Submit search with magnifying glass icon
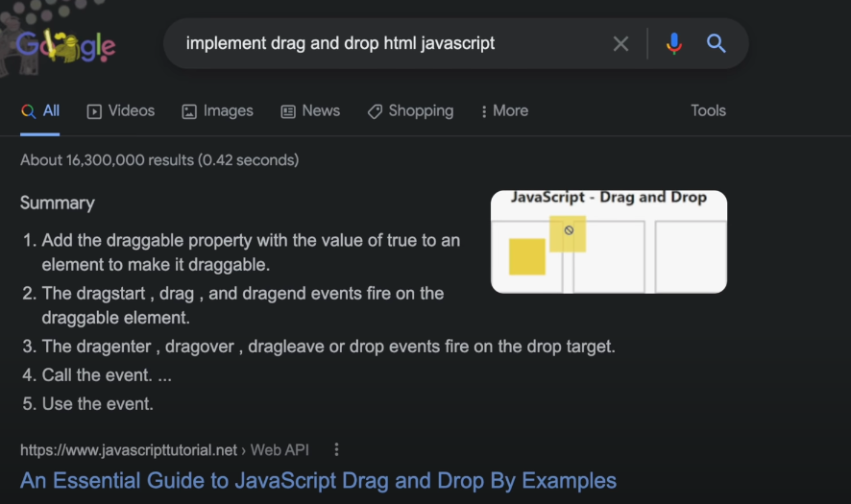Image resolution: width=851 pixels, height=504 pixels. [716, 43]
